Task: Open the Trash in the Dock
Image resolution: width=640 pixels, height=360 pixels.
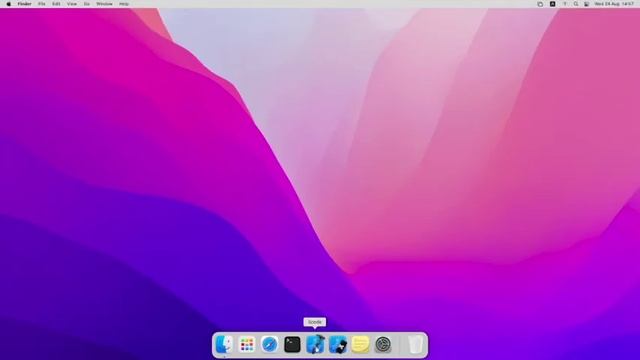Action: pos(416,344)
